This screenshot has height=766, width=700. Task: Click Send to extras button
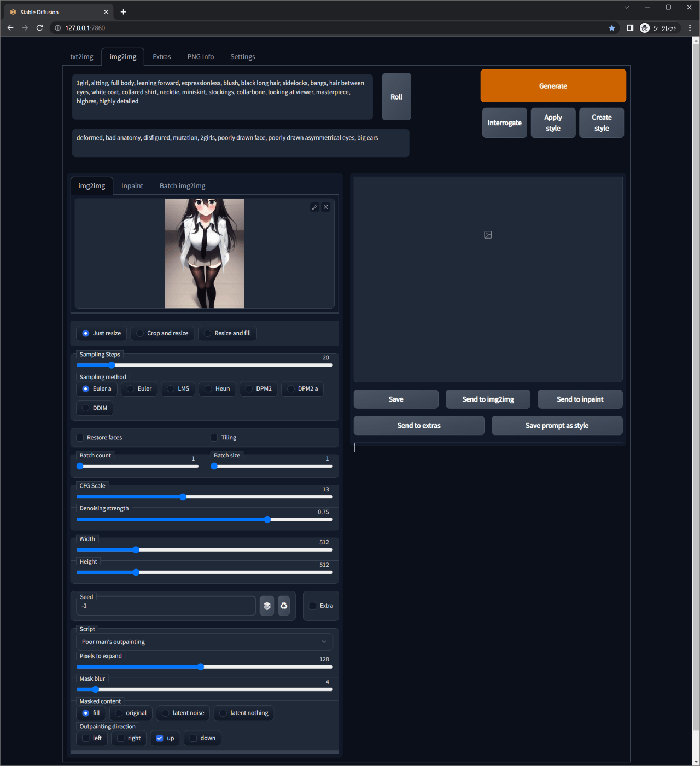click(x=419, y=426)
